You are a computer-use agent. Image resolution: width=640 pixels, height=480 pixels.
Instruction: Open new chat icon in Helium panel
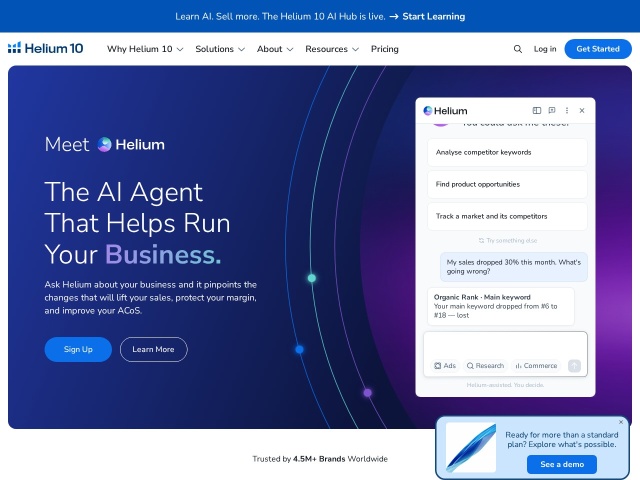tap(552, 111)
